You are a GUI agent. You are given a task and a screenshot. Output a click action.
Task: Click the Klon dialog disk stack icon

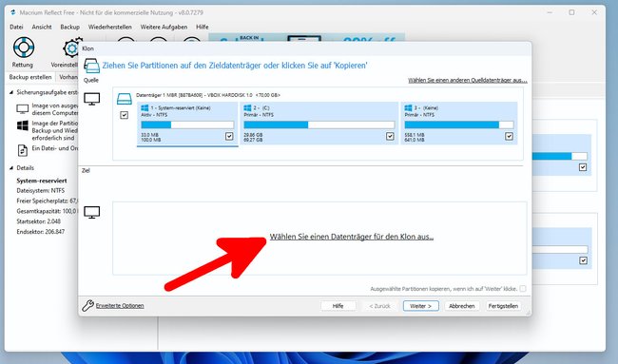point(91,66)
